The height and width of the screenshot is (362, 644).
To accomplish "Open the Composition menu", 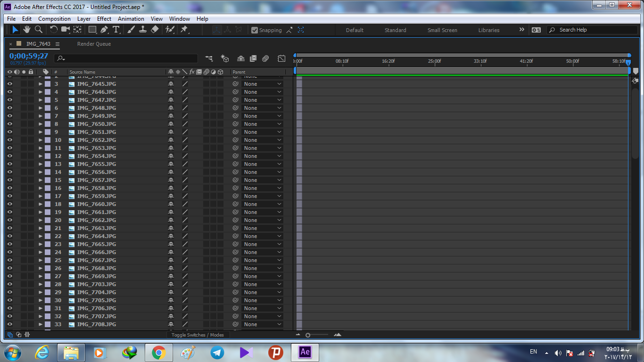I will 54,19.
